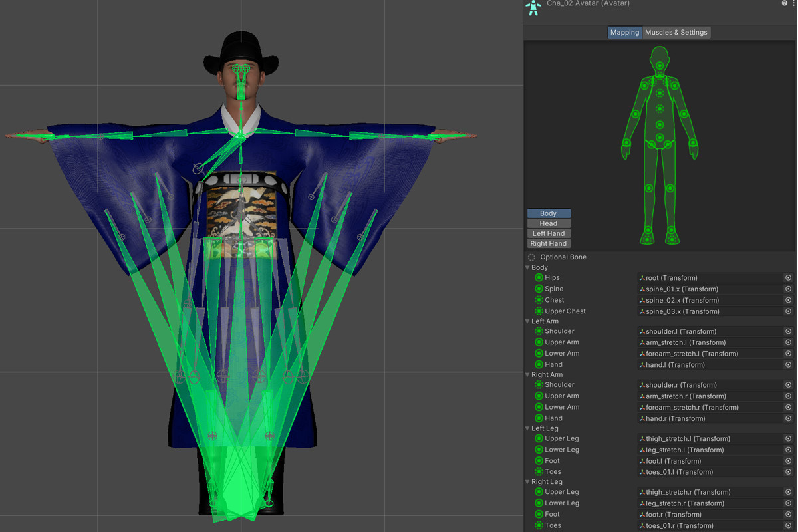Switch diagram to Left Hand view
This screenshot has width=798, height=532.
pos(549,233)
